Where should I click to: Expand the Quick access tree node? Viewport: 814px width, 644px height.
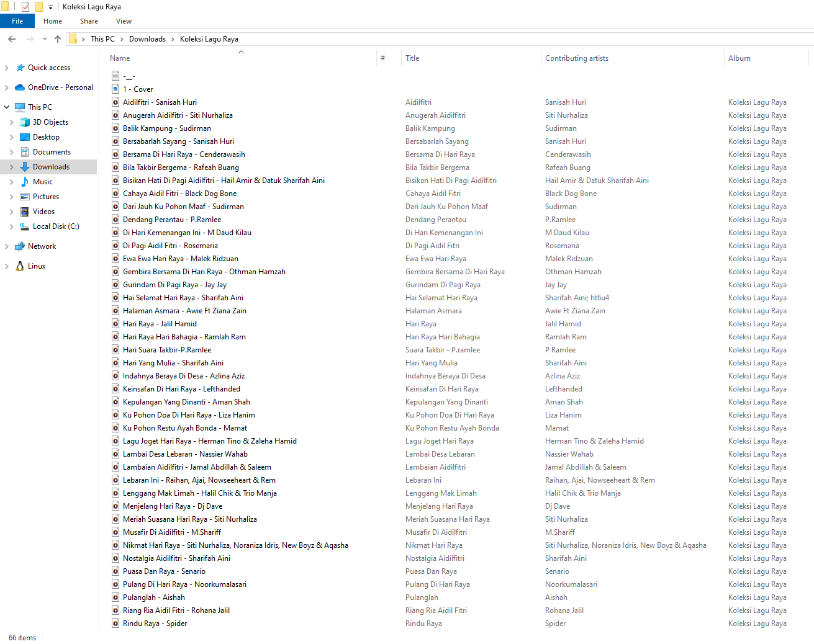tap(7, 68)
